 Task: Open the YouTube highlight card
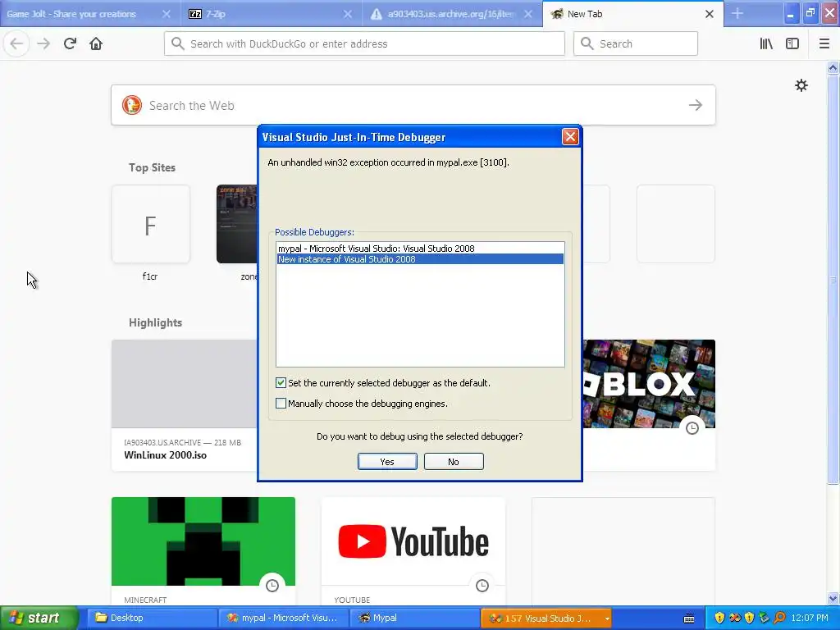click(x=413, y=552)
